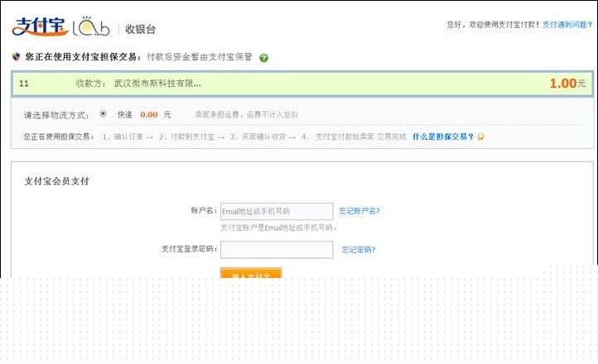Image resolution: width=598 pixels, height=364 pixels.
Task: Open the 支付遇到问题? help link
Action: [567, 25]
